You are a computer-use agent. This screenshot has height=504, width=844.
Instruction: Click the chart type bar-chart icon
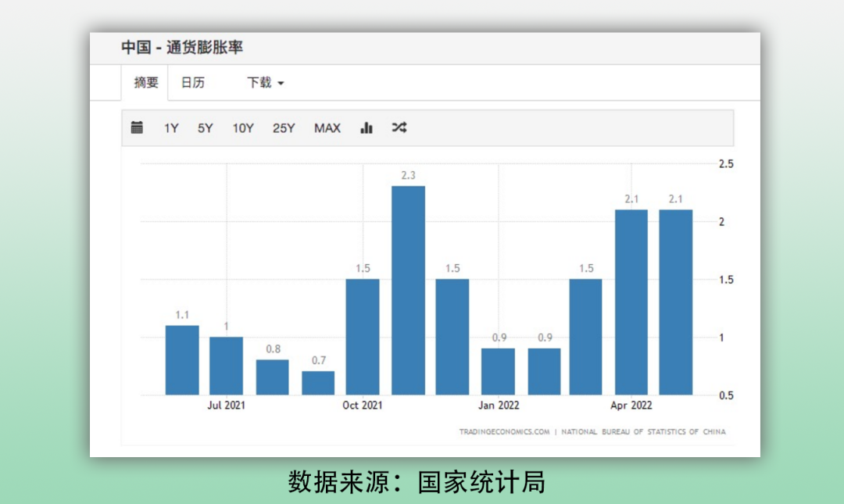tap(366, 127)
